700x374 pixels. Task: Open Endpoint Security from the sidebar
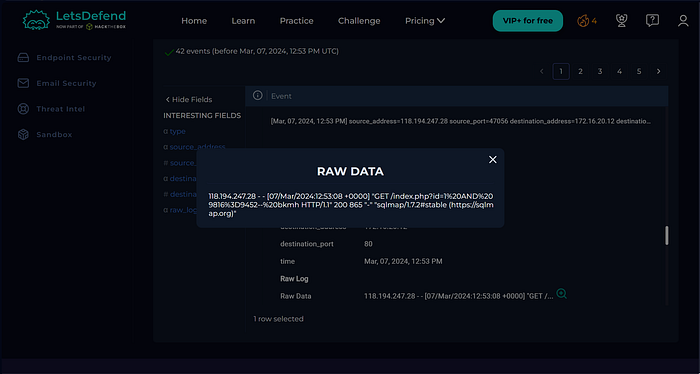(74, 58)
